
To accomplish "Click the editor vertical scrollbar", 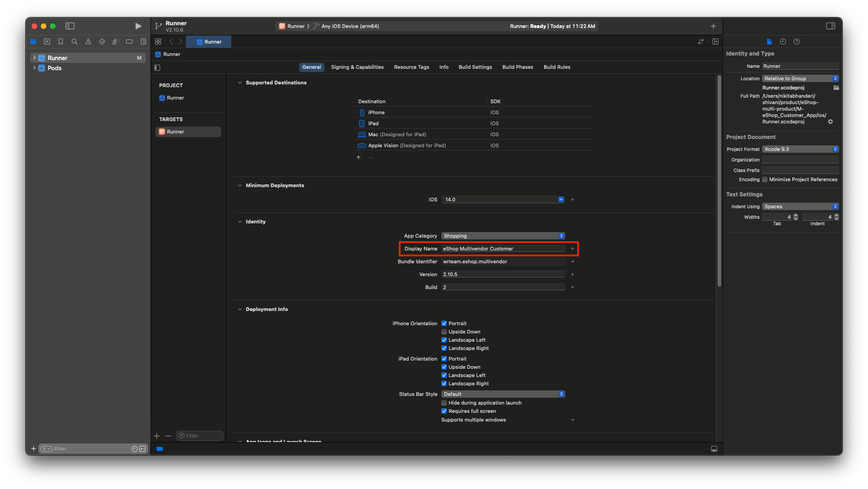I will pos(719,181).
